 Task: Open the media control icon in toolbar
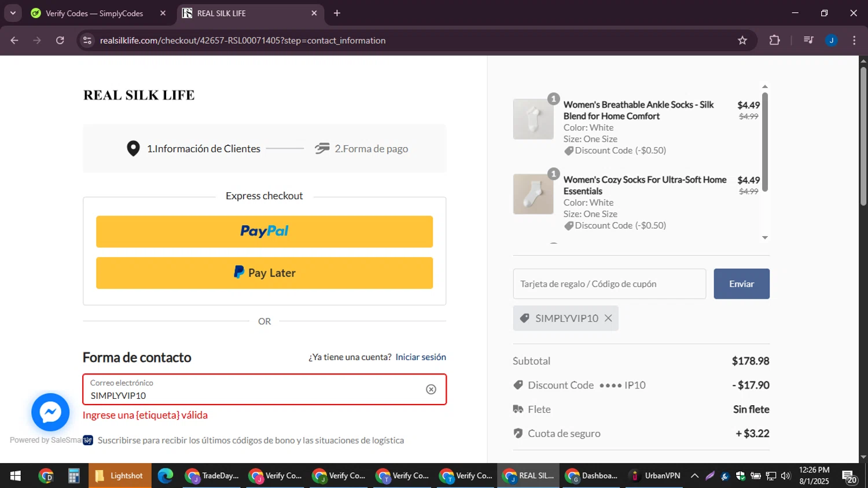pyautogui.click(x=808, y=41)
